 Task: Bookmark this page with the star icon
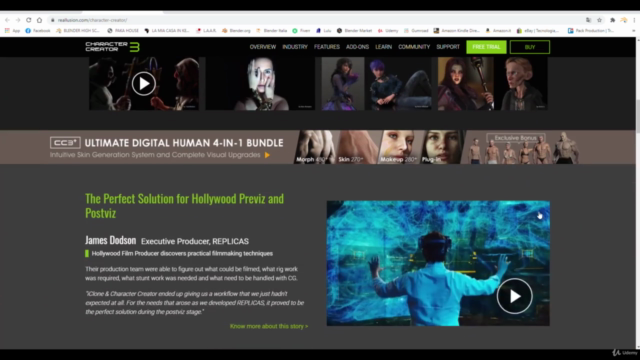pos(599,20)
